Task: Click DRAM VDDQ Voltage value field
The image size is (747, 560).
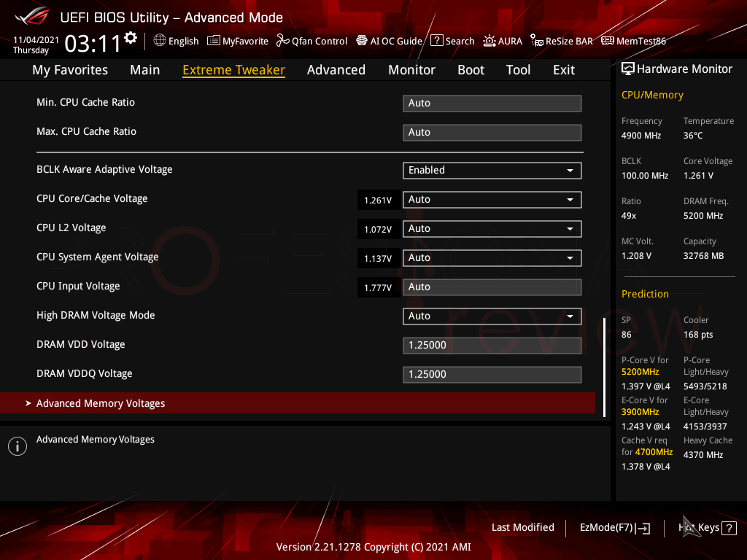Action: tap(492, 374)
